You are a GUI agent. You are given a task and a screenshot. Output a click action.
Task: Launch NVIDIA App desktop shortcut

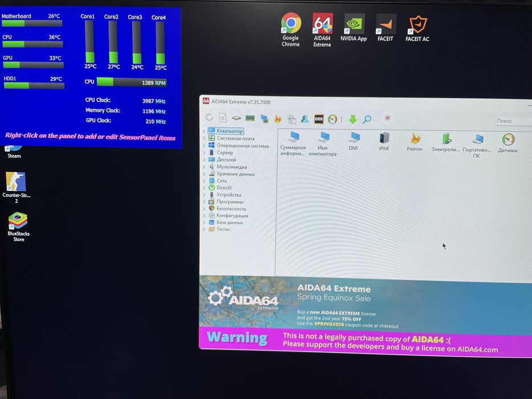pyautogui.click(x=354, y=28)
